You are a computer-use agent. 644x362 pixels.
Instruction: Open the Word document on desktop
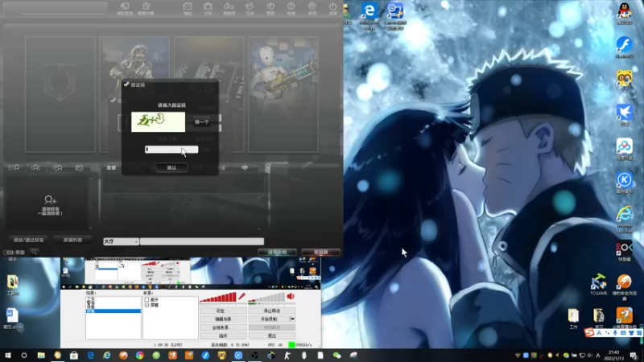pyautogui.click(x=12, y=319)
